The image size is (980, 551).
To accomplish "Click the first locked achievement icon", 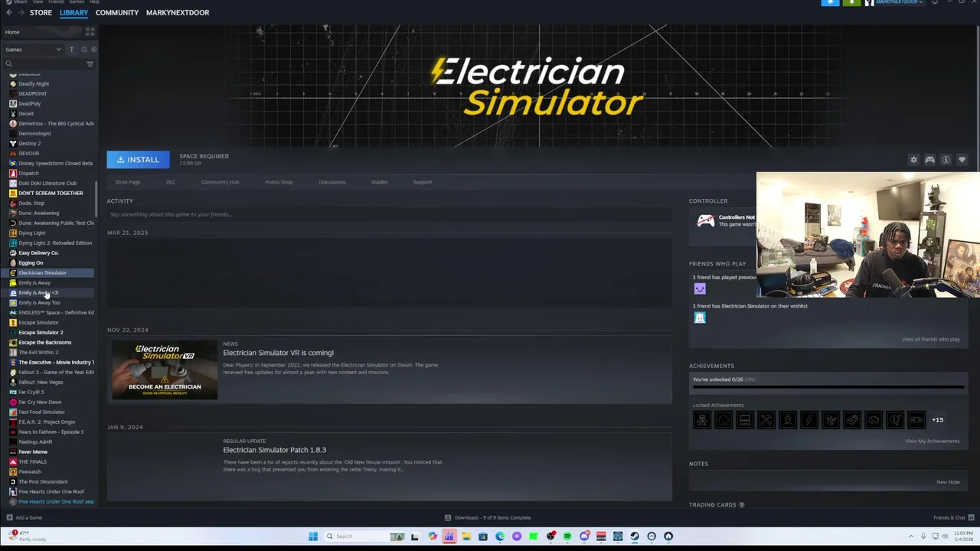I will 701,419.
